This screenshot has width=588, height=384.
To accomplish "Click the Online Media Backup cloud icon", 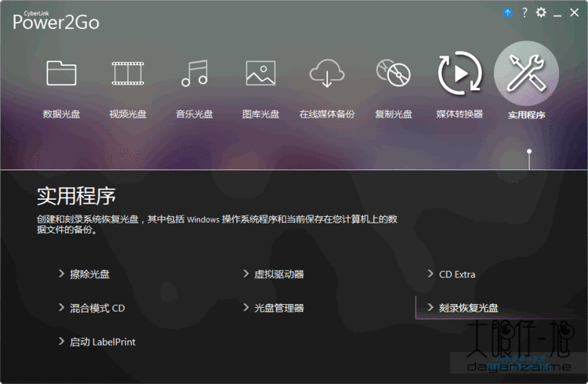I will [x=327, y=73].
